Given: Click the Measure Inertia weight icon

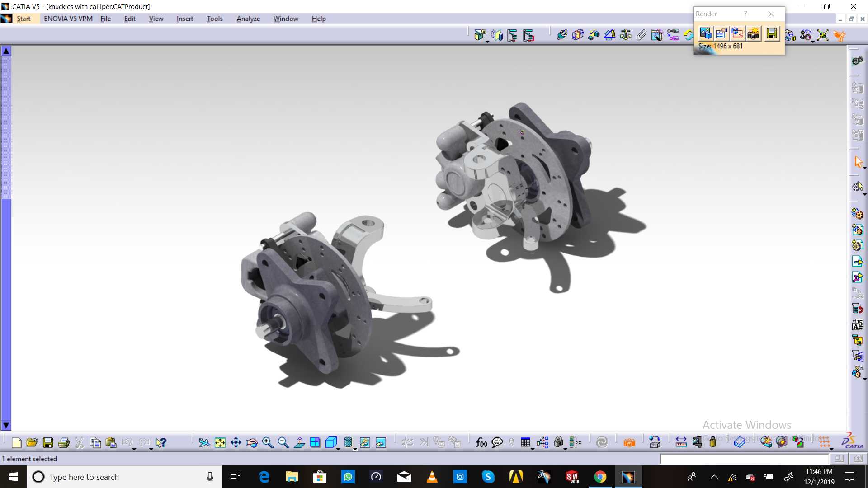Looking at the screenshot, I should pos(713,442).
